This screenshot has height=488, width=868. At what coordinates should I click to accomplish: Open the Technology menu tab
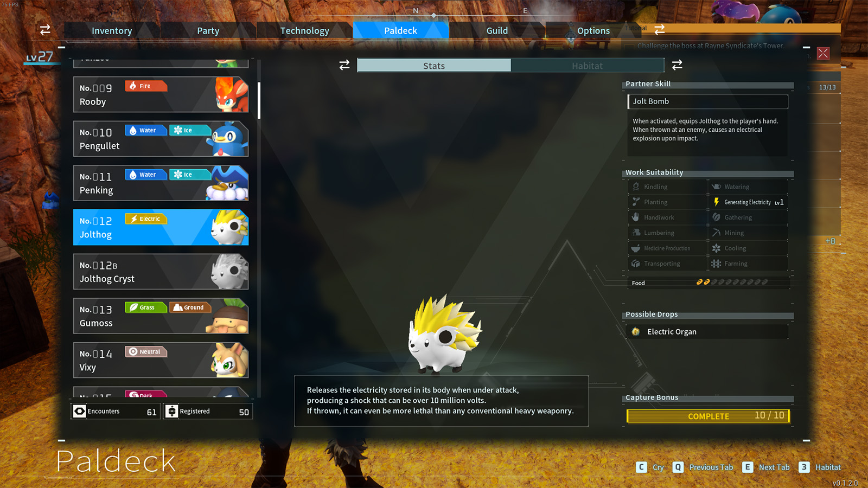304,30
